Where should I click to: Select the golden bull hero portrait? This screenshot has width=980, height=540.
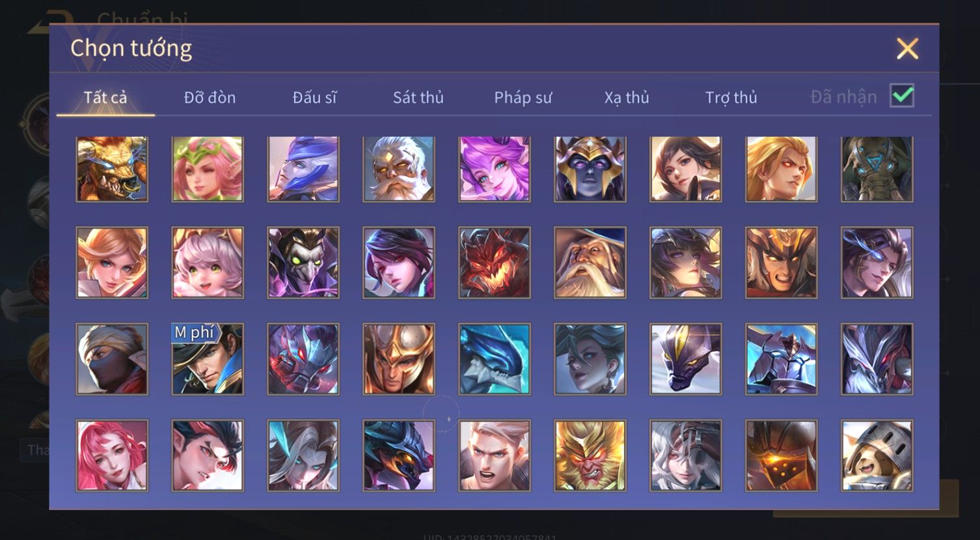point(112,169)
